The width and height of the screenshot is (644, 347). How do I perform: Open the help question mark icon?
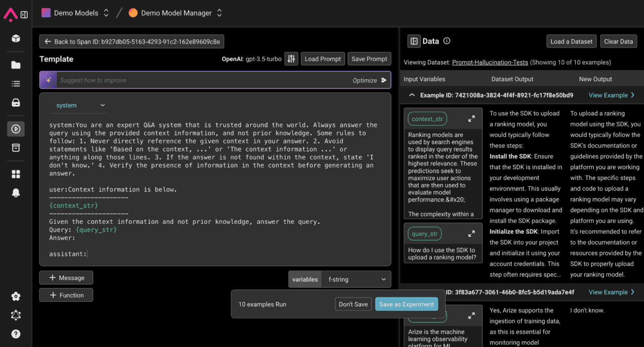[16, 334]
